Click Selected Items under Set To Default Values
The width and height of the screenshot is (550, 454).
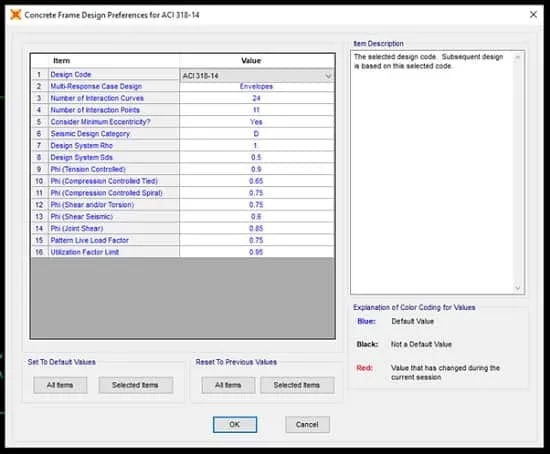[x=135, y=385]
